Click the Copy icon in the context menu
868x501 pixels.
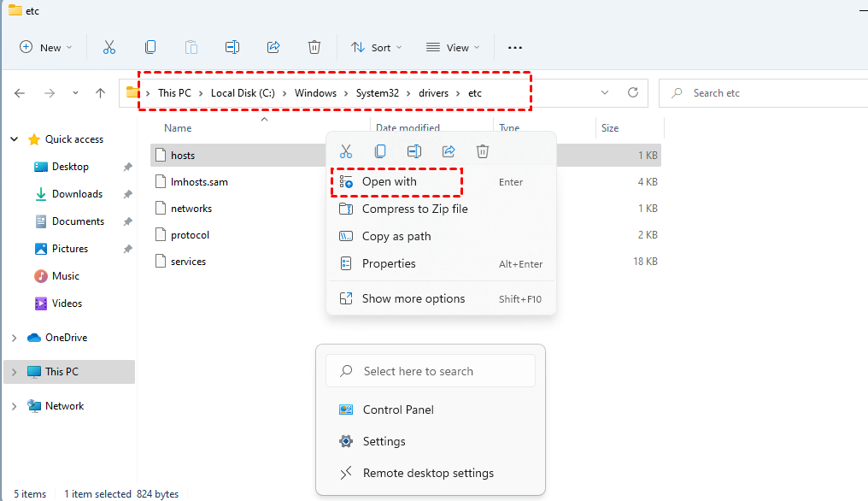coord(380,151)
